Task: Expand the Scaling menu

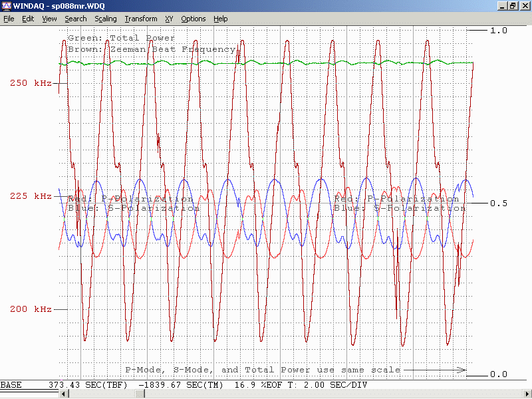Action: pos(106,19)
